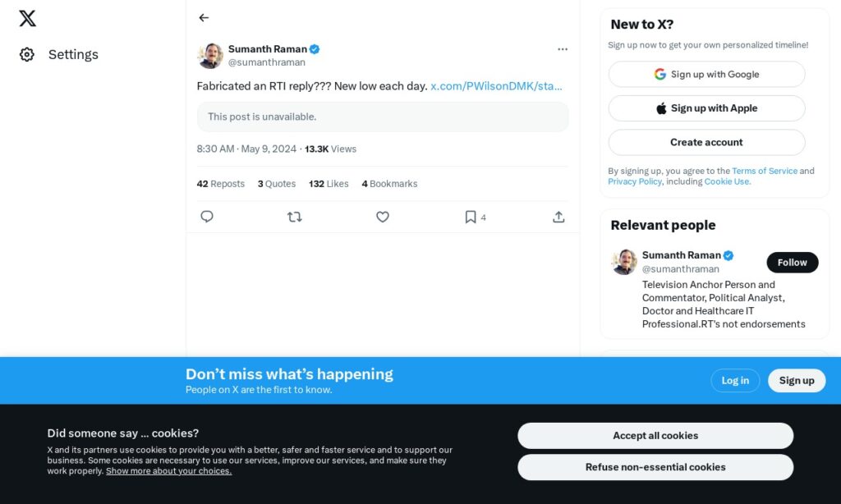841x504 pixels.
Task: Refuse non-essential cookies
Action: tap(655, 467)
